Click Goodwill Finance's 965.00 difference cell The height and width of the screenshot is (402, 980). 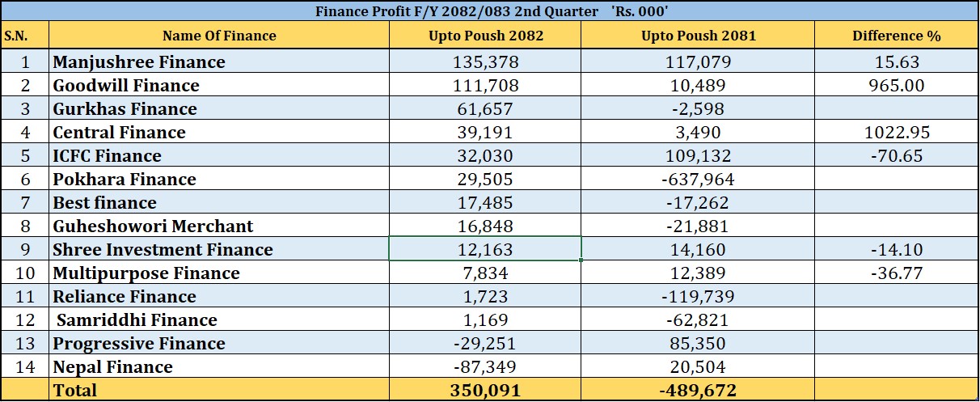[x=896, y=86]
